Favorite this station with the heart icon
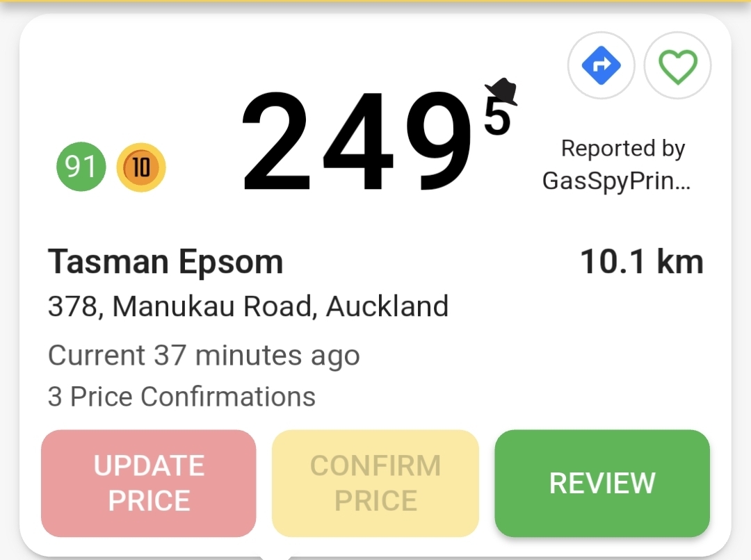This screenshot has height=560, width=751. (x=677, y=66)
